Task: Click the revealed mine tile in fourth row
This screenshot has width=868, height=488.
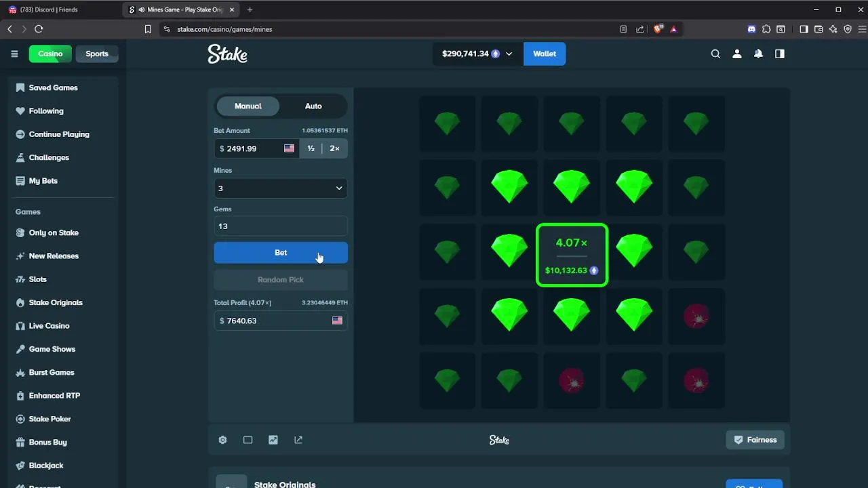Action: point(696,317)
